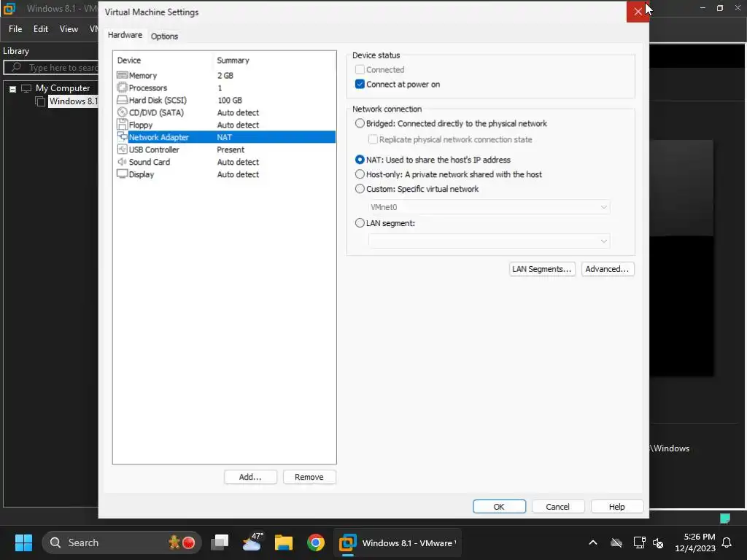Click the Library search field
The image size is (747, 560).
click(50, 68)
